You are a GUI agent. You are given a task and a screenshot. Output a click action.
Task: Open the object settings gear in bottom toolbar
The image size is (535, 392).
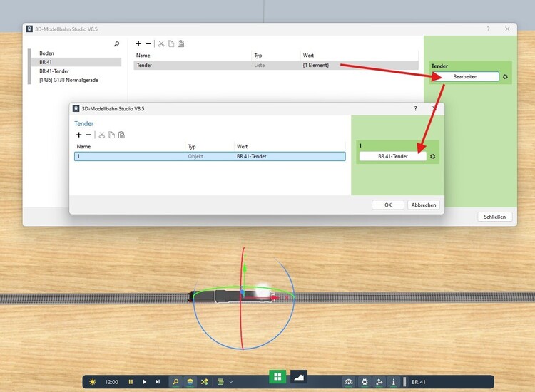(x=365, y=382)
